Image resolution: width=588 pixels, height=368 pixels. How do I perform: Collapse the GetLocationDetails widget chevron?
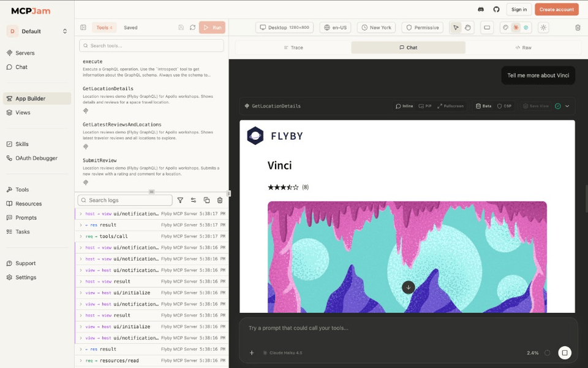567,106
